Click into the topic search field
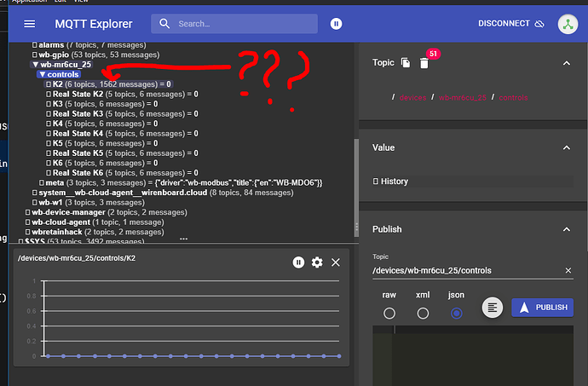This screenshot has width=588, height=386. 247,25
